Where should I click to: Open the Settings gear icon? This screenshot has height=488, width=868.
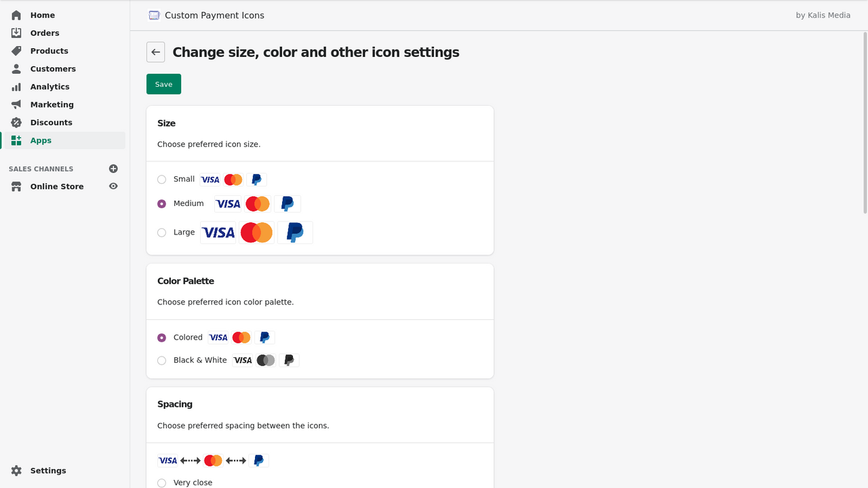(15, 470)
